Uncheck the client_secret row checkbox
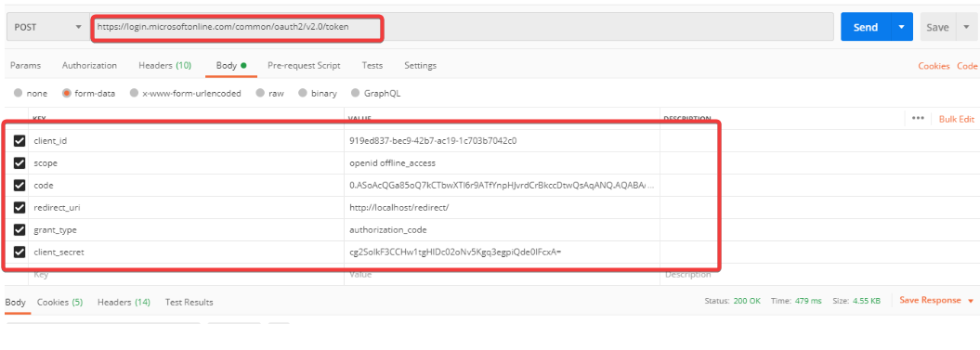This screenshot has height=350, width=980. point(20,253)
